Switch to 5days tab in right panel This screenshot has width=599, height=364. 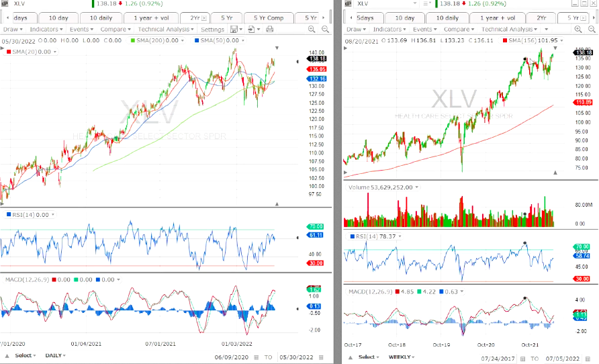pos(365,18)
